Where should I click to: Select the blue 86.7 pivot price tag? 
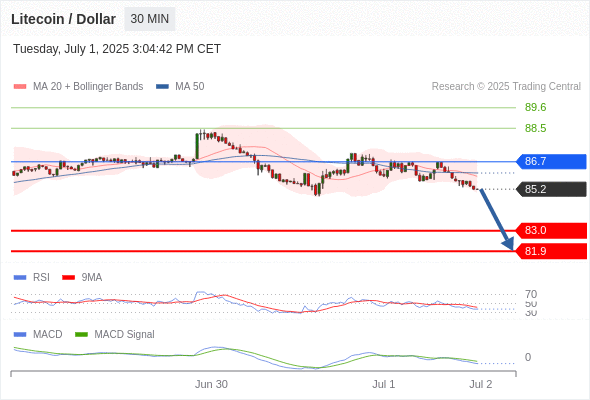551,161
